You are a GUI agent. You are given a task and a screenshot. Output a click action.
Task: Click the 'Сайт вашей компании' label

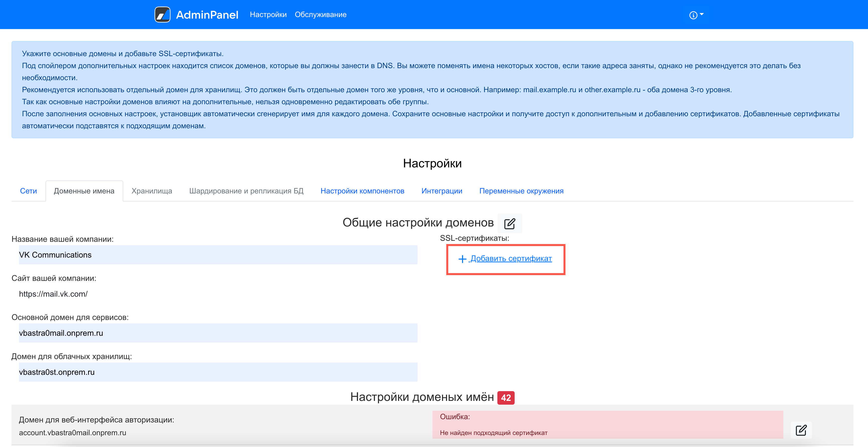pyautogui.click(x=54, y=278)
